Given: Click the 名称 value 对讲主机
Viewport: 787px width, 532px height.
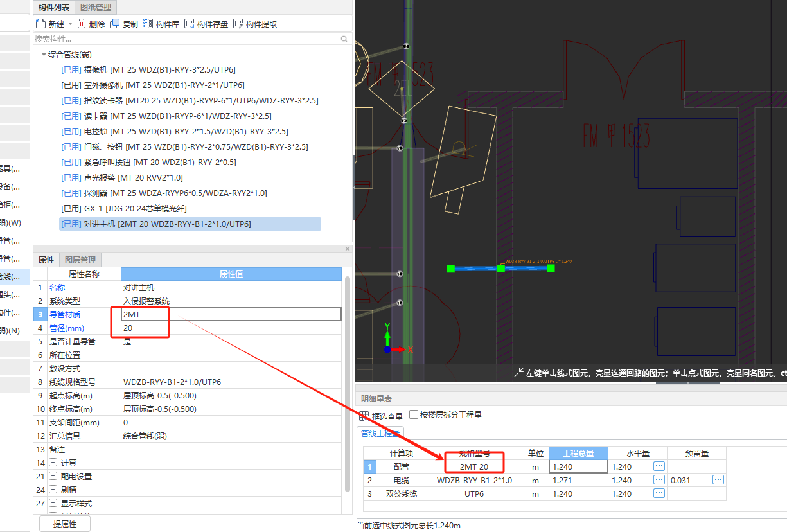Looking at the screenshot, I should (231, 287).
